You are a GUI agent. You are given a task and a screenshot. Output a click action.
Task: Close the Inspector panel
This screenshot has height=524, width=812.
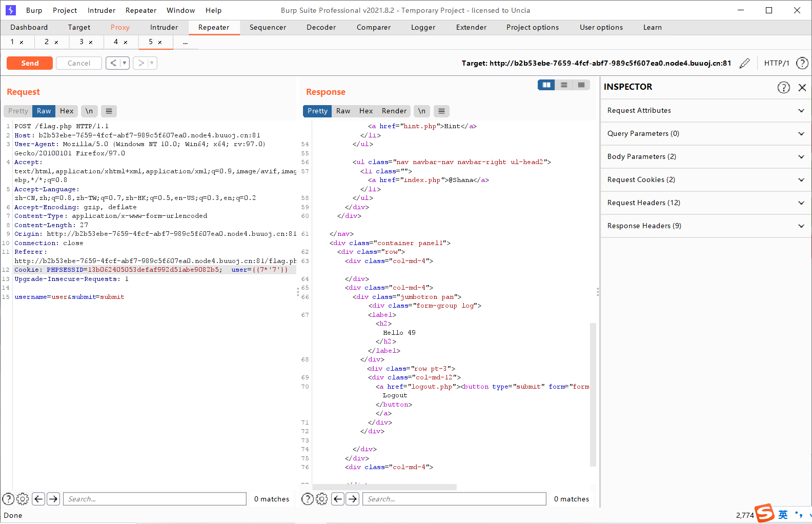click(802, 87)
